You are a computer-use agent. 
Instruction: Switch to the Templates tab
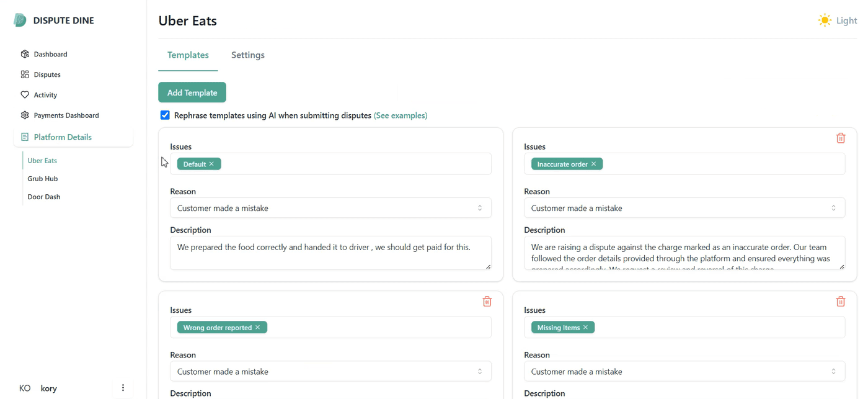[188, 55]
